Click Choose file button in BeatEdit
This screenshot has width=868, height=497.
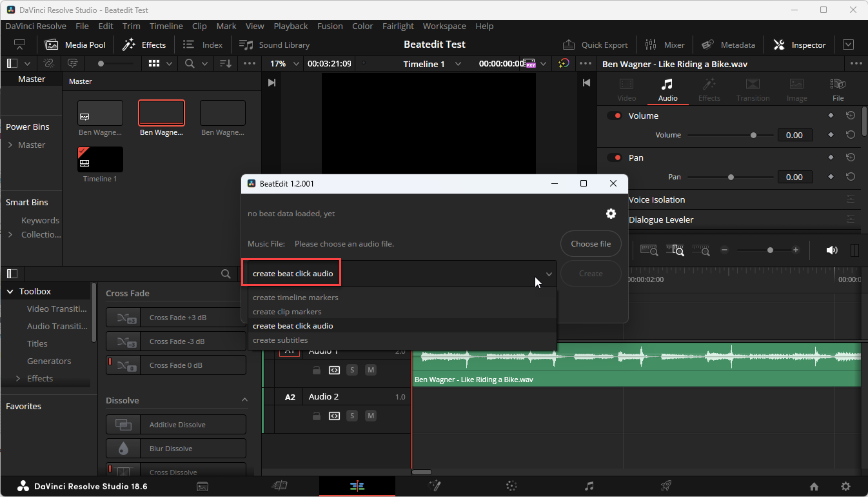pyautogui.click(x=591, y=244)
